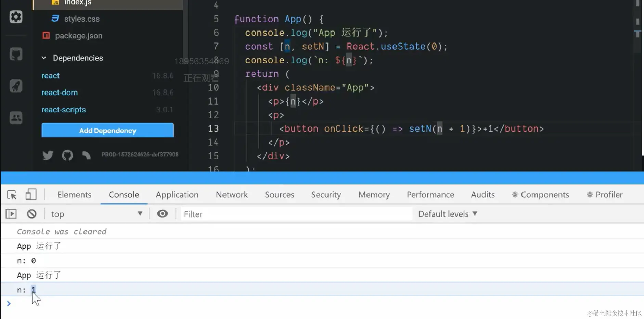Click the icon beside the PROD version text
Screen dimensions: 644x319
click(x=86, y=155)
